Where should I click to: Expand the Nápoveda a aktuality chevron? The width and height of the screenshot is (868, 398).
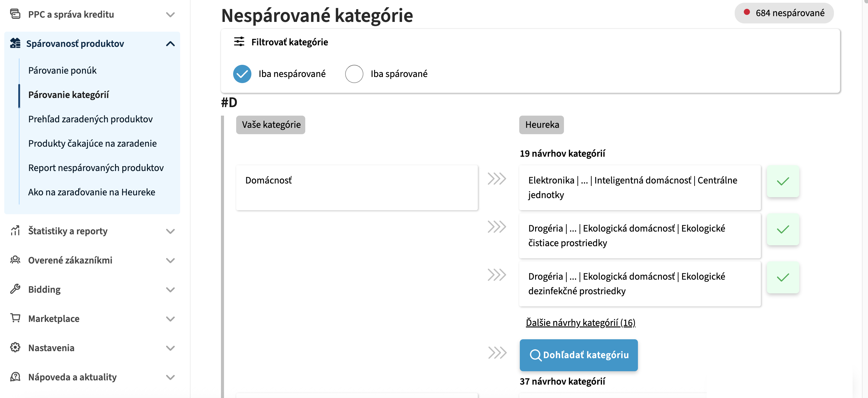click(170, 377)
